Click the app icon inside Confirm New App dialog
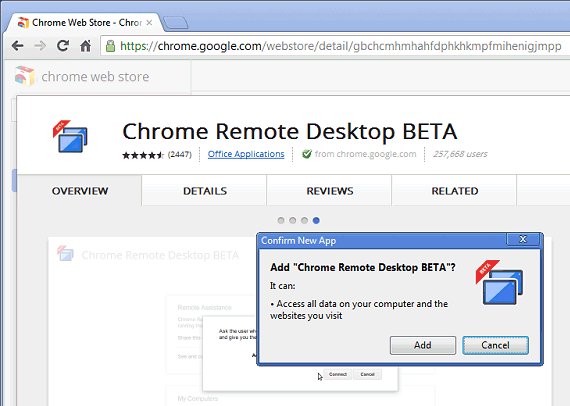This screenshot has height=406, width=570. click(x=499, y=282)
